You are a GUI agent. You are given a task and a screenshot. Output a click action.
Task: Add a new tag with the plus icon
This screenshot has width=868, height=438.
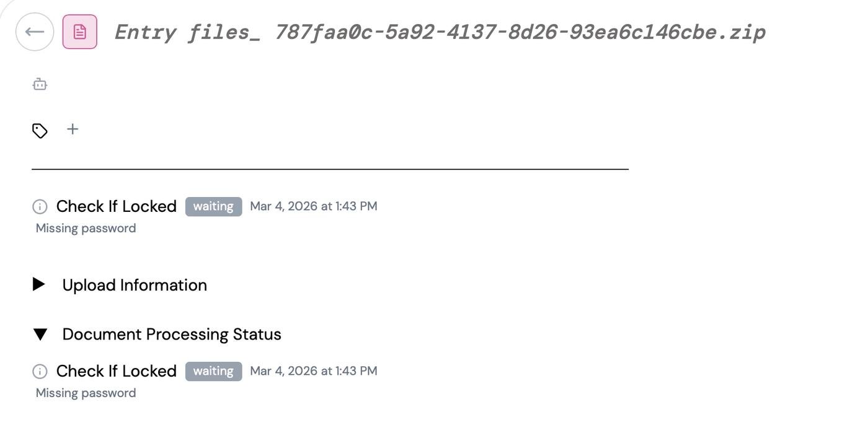coord(73,129)
